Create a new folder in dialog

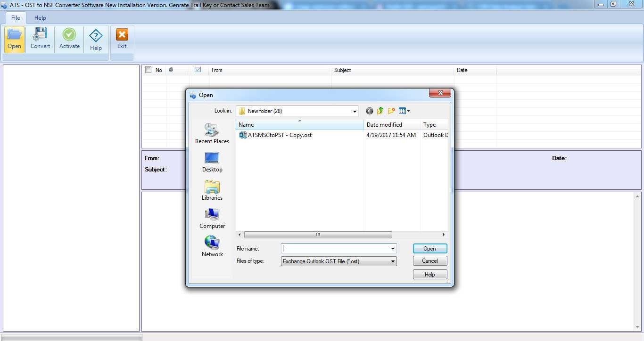pos(391,111)
